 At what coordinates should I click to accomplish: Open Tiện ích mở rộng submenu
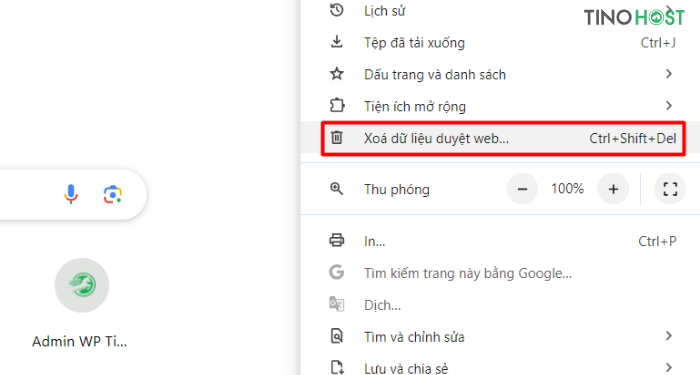[x=500, y=106]
